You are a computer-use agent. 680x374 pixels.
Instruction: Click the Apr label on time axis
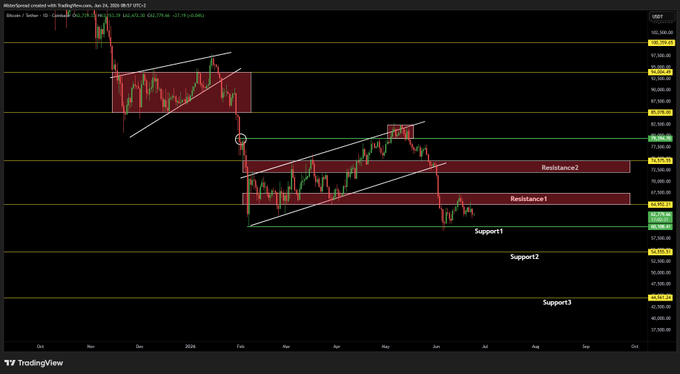(x=336, y=346)
